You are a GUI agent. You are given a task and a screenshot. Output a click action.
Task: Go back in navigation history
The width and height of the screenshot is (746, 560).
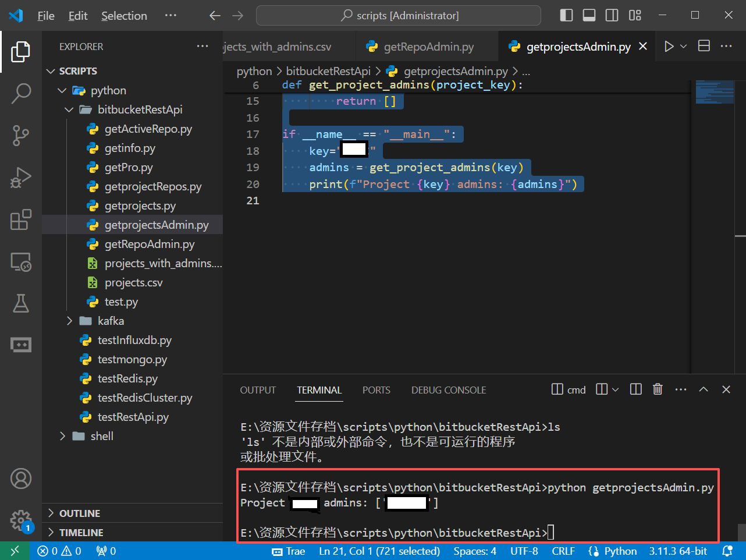click(x=215, y=16)
